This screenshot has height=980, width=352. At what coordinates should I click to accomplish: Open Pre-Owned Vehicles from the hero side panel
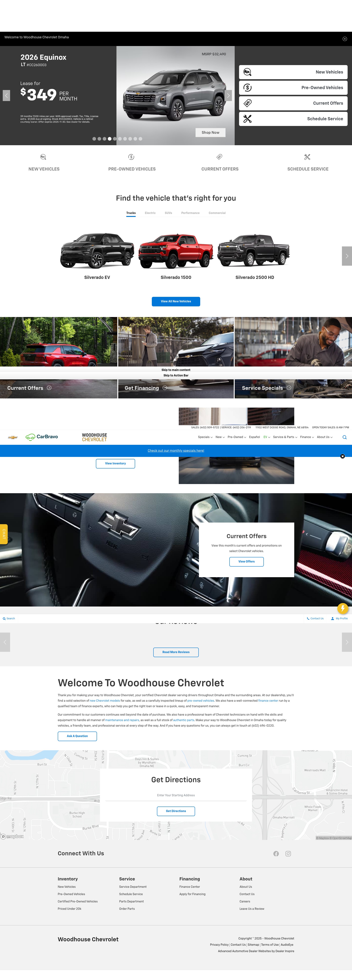(293, 87)
